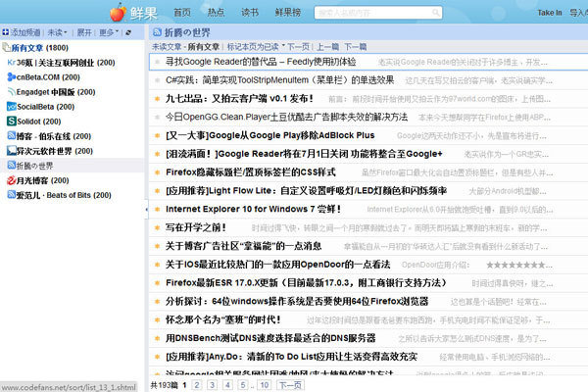Image resolution: width=588 pixels, height=392 pixels.
Task: Click the 月光博客 feed icon
Action: [11, 180]
